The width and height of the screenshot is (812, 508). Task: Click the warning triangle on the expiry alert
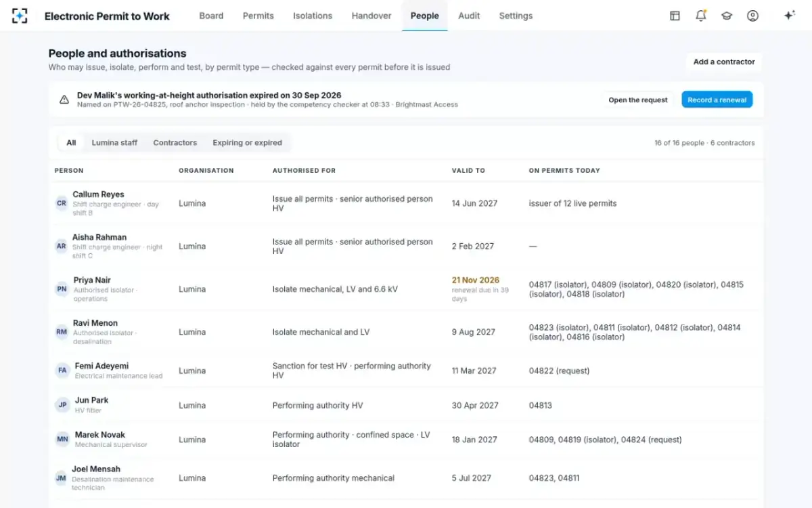point(64,100)
